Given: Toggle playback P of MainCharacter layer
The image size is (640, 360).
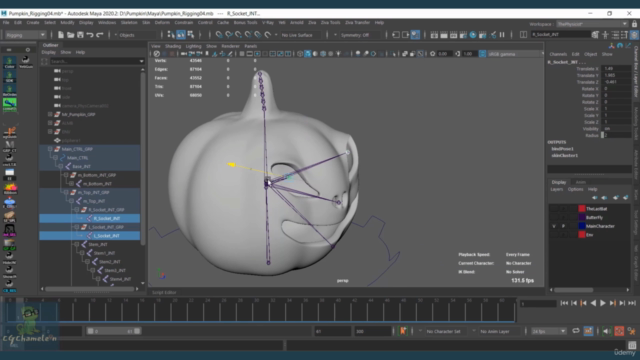Looking at the screenshot, I should [x=563, y=226].
